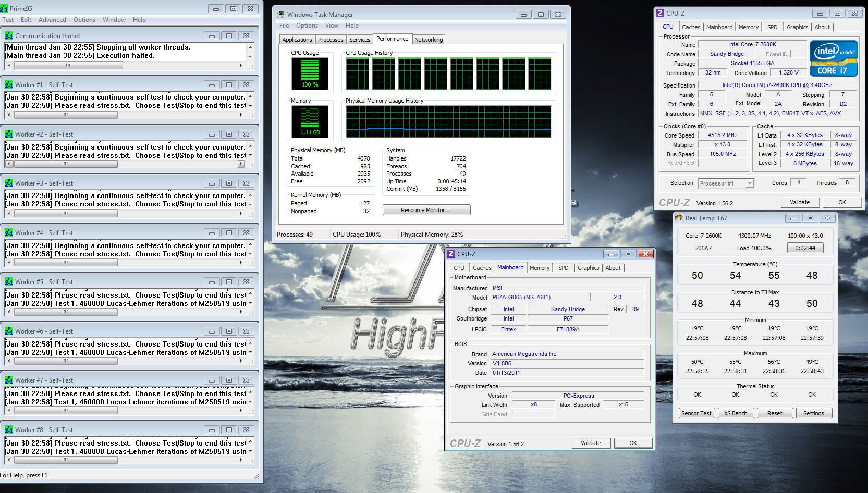The height and width of the screenshot is (493, 868).
Task: Click Real Temp 3.67 title icon
Action: coord(679,218)
